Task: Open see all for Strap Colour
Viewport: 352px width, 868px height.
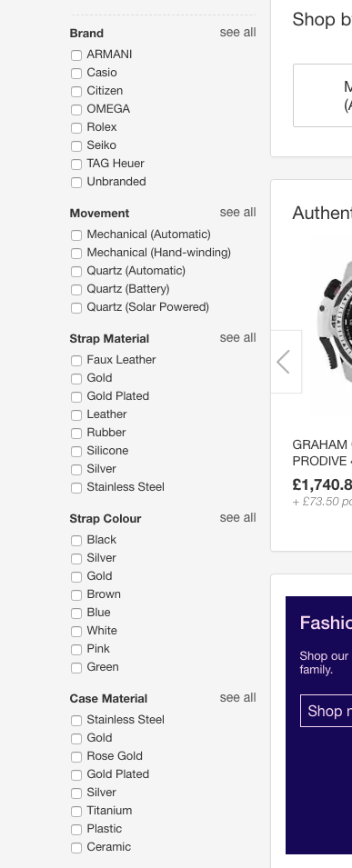Action: click(237, 517)
